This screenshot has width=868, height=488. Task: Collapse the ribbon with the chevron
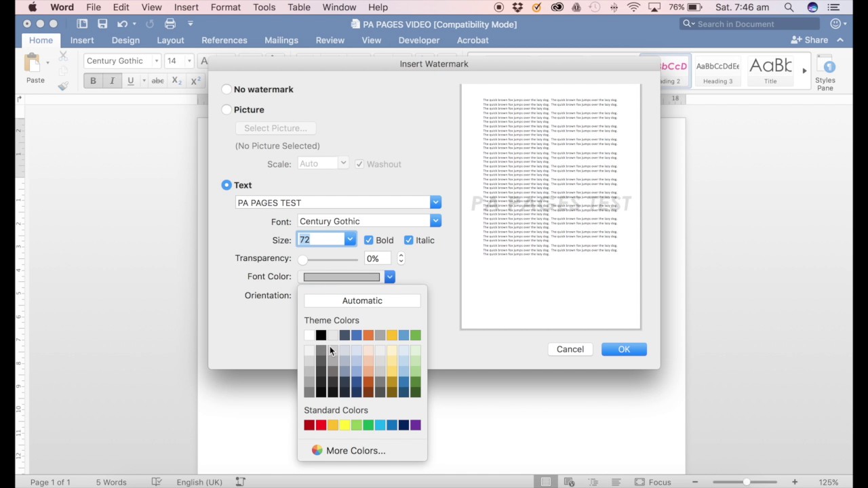tap(840, 40)
